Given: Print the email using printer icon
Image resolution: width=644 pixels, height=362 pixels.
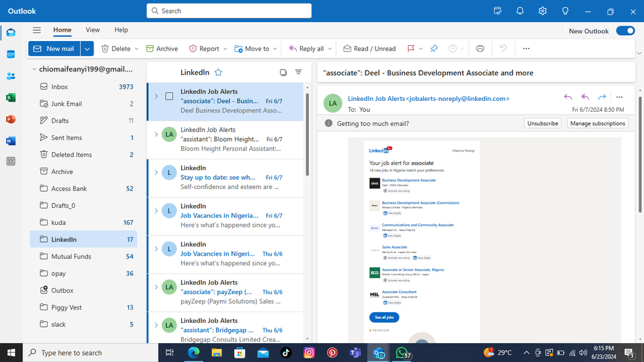Looking at the screenshot, I should click(480, 48).
